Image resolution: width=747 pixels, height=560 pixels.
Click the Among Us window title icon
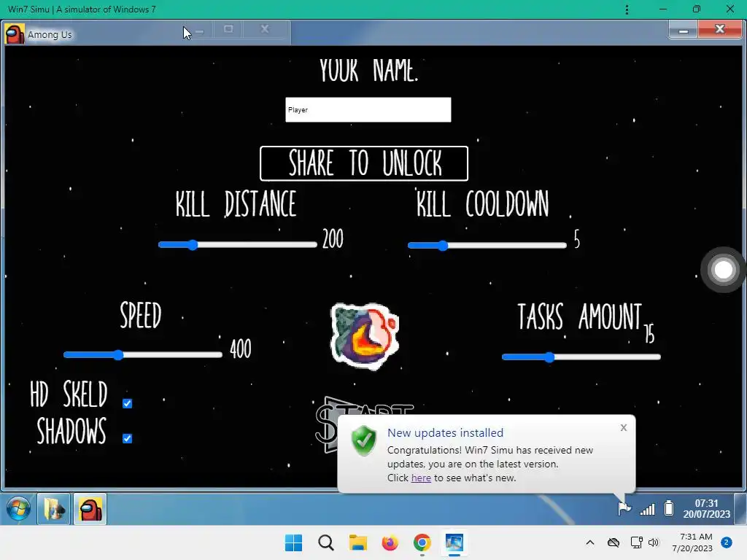tap(15, 34)
